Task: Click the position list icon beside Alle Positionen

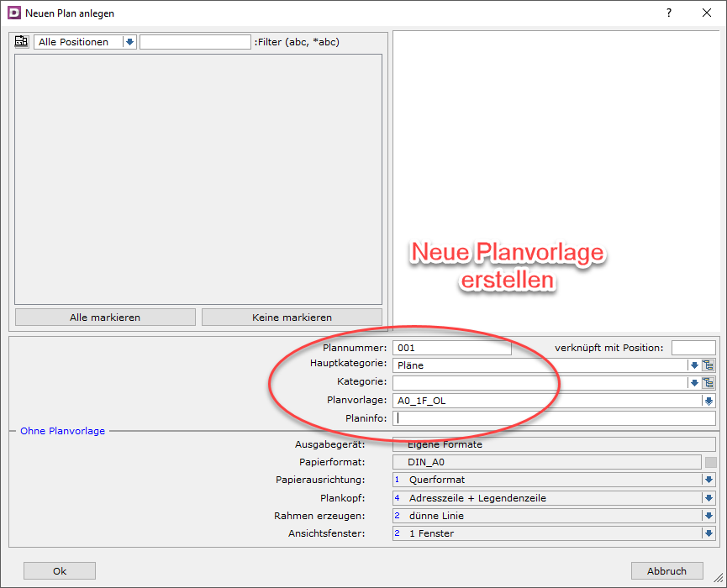Action: click(x=22, y=42)
